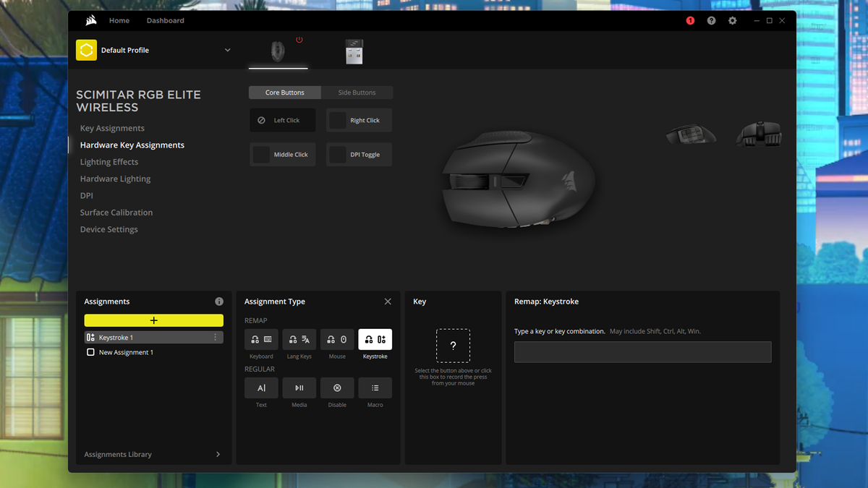Choose the Keystroke remap type icon
Viewport: 868px width, 488px height.
click(375, 339)
